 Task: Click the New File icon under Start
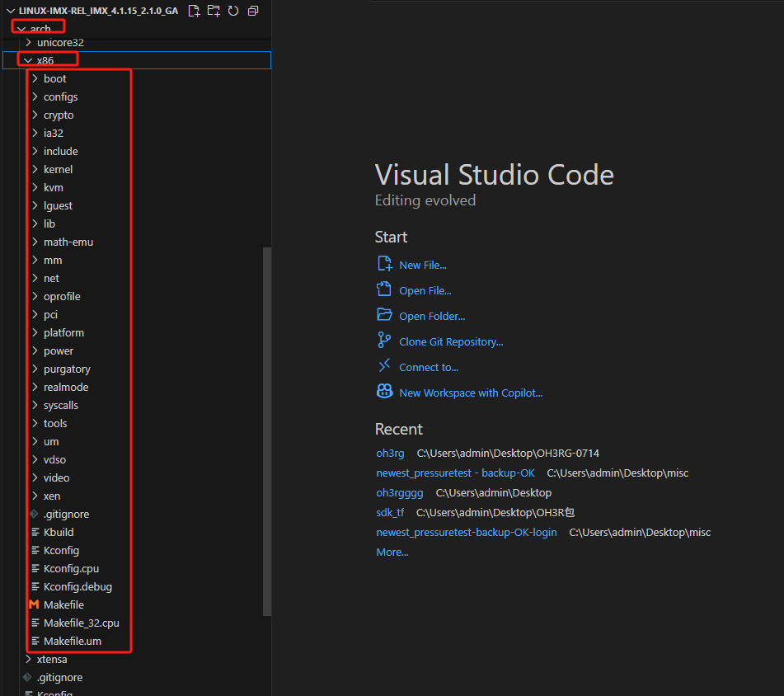click(x=384, y=264)
